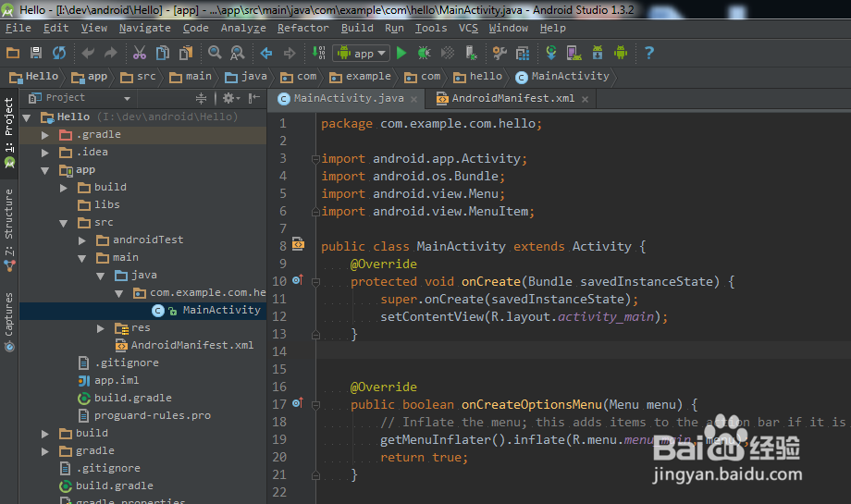Click the Make Project icon
This screenshot has height=504, width=851.
(318, 53)
